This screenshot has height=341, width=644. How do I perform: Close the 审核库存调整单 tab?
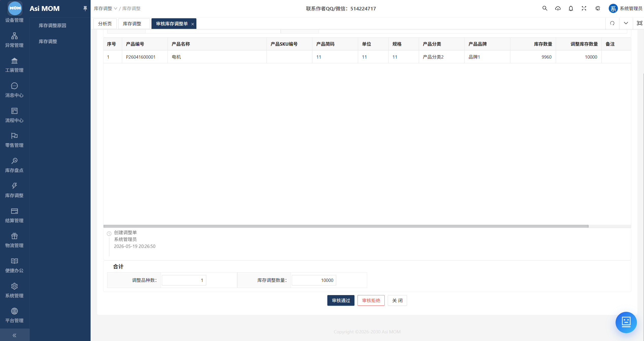click(x=193, y=24)
